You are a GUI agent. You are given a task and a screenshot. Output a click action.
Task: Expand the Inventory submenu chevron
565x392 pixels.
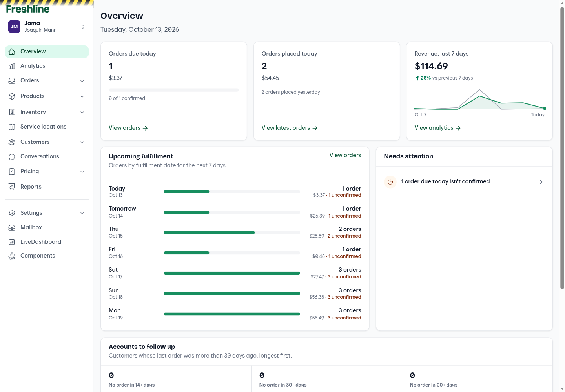coord(82,113)
